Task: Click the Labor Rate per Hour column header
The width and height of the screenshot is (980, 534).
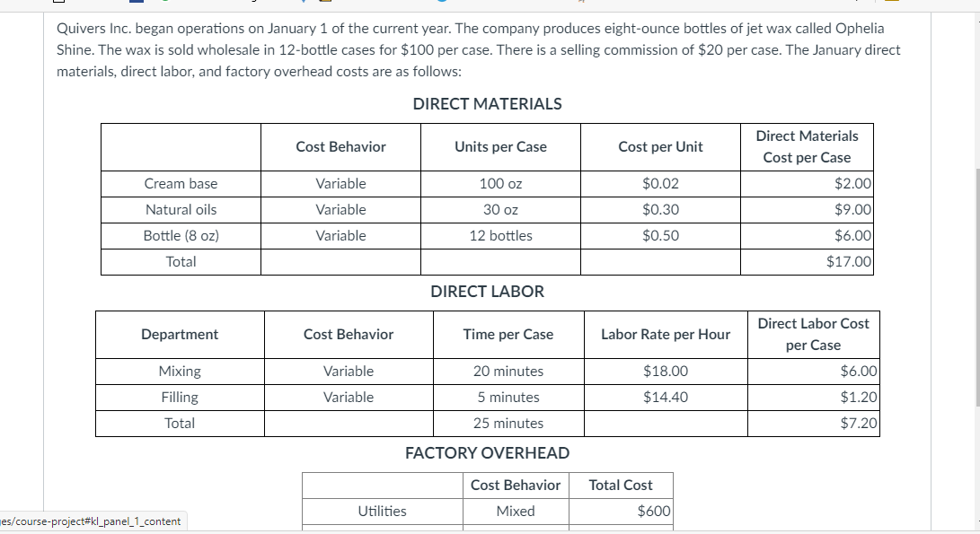Action: pos(666,334)
